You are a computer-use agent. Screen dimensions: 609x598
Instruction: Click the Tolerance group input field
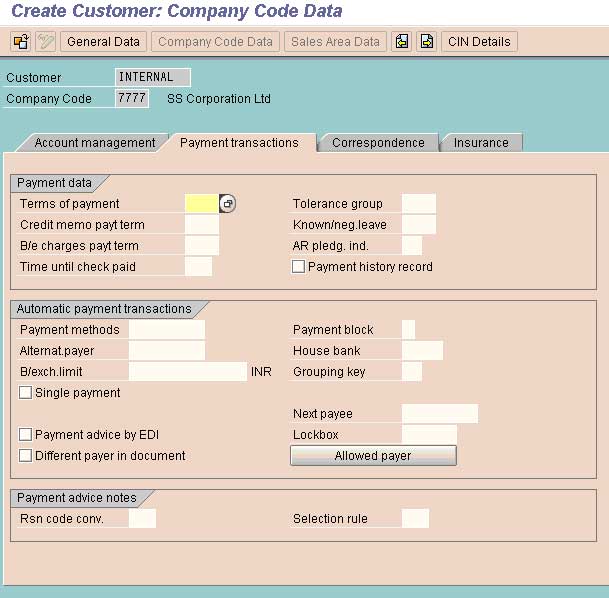coord(418,204)
